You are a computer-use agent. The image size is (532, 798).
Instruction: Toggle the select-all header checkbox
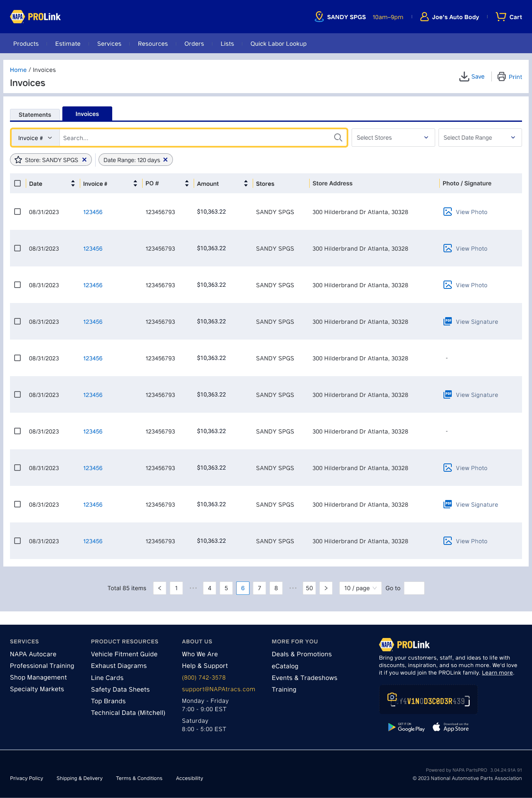(17, 183)
